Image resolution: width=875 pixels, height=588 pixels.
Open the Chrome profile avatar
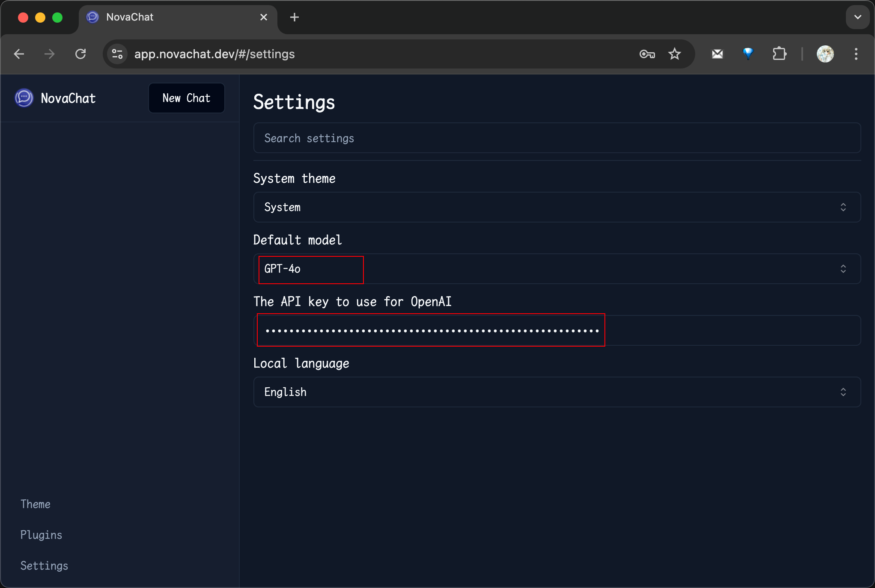(825, 54)
